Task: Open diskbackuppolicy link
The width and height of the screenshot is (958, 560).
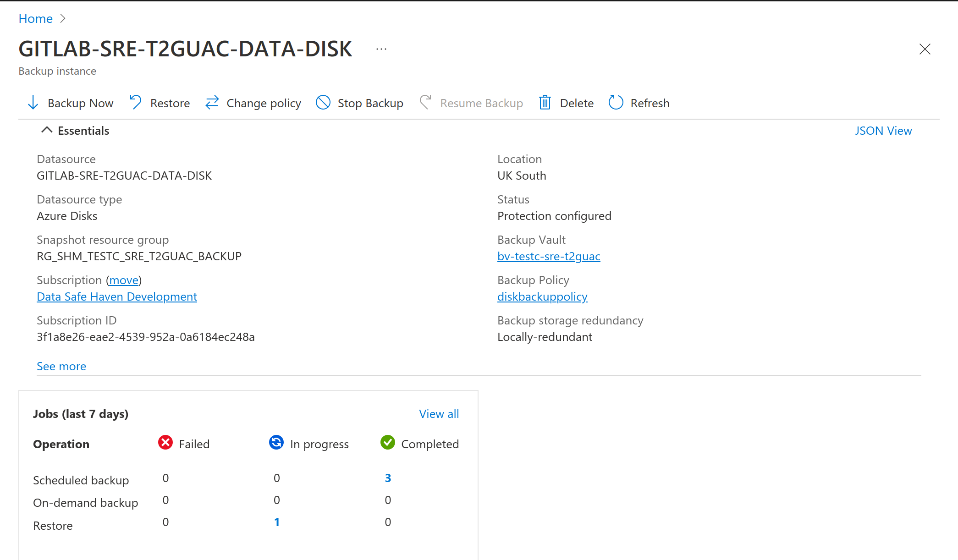Action: [x=542, y=296]
